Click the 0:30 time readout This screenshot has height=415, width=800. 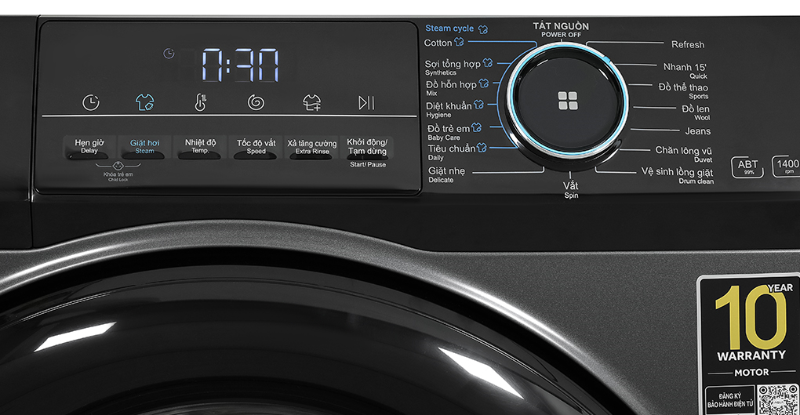coord(241,65)
